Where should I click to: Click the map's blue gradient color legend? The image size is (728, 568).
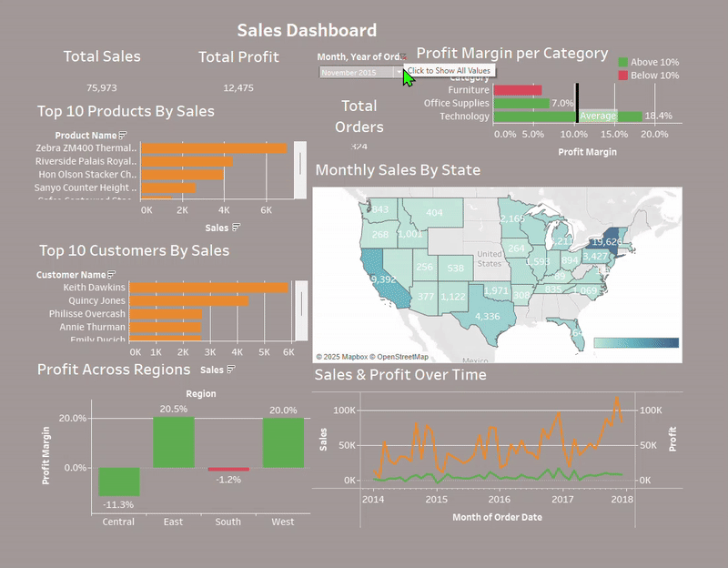click(636, 343)
